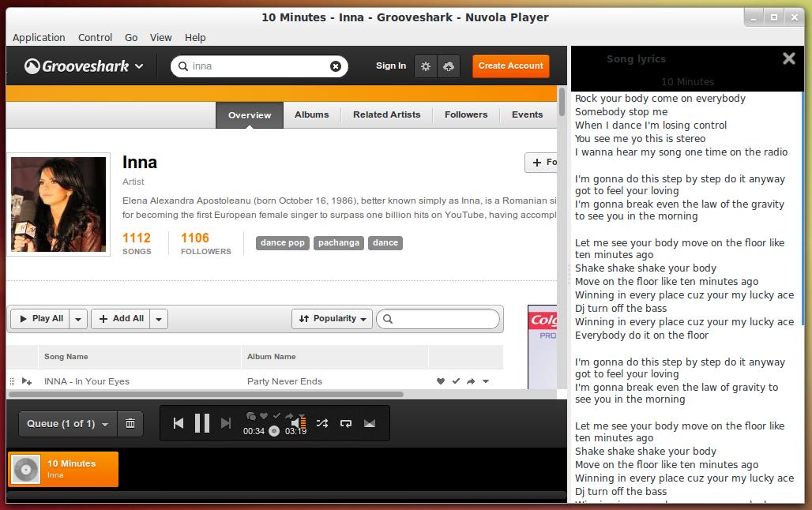The image size is (812, 510).
Task: Open the clear queue trash icon
Action: pos(130,423)
